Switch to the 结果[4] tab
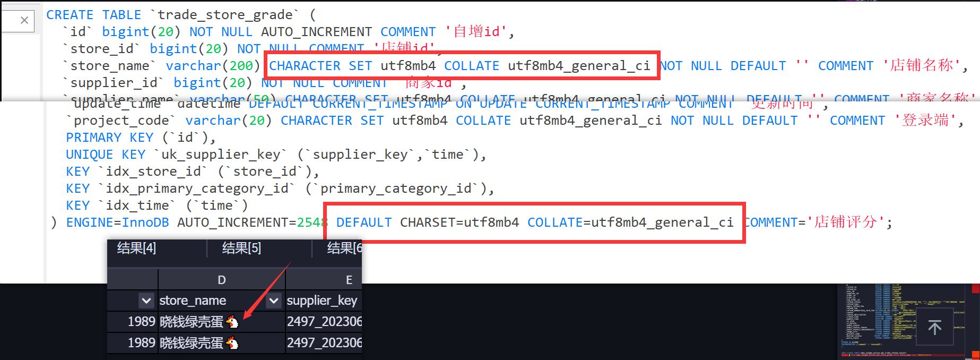Viewport: 980px width, 360px height. click(136, 248)
